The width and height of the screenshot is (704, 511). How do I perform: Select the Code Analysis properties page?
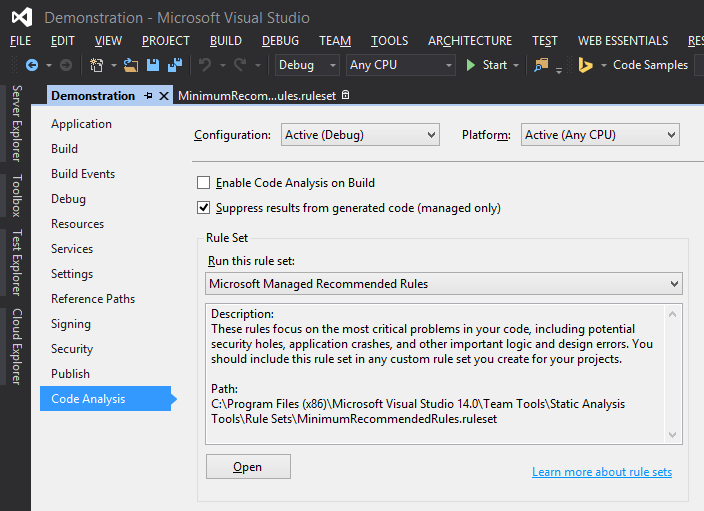tap(106, 399)
